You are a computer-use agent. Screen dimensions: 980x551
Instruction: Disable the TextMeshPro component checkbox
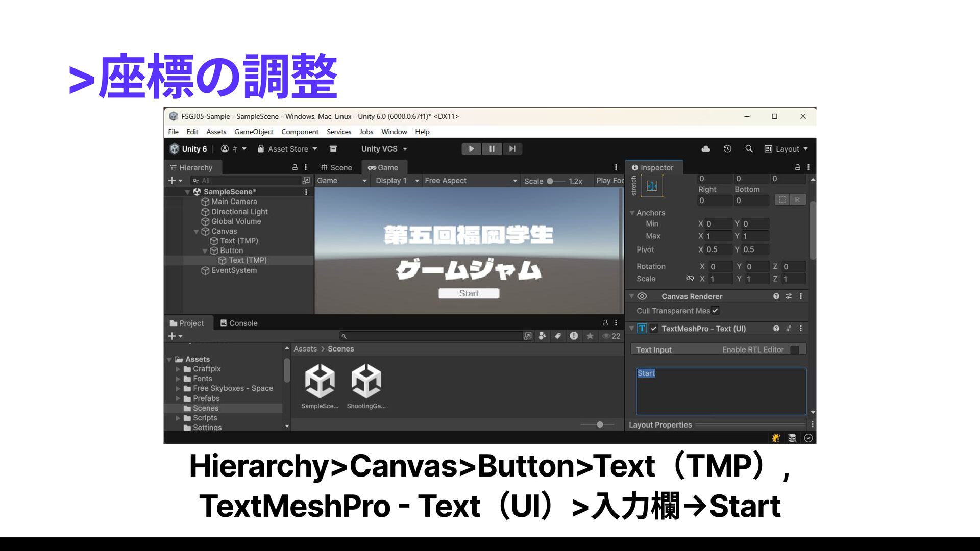click(654, 329)
